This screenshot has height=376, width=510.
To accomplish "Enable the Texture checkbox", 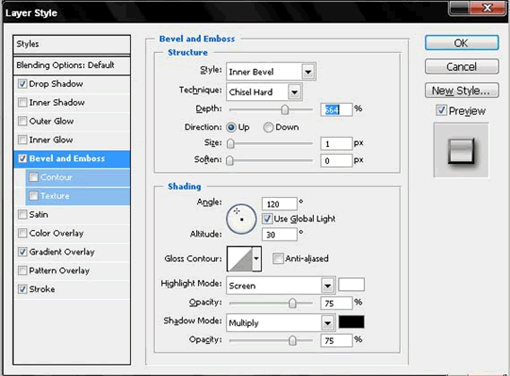I will click(33, 196).
